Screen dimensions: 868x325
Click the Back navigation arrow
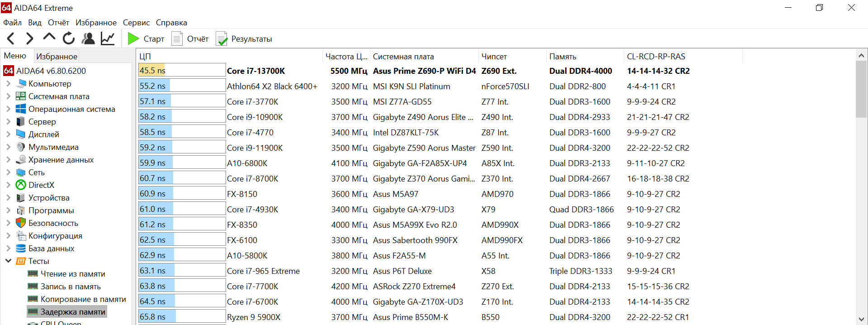[x=11, y=39]
